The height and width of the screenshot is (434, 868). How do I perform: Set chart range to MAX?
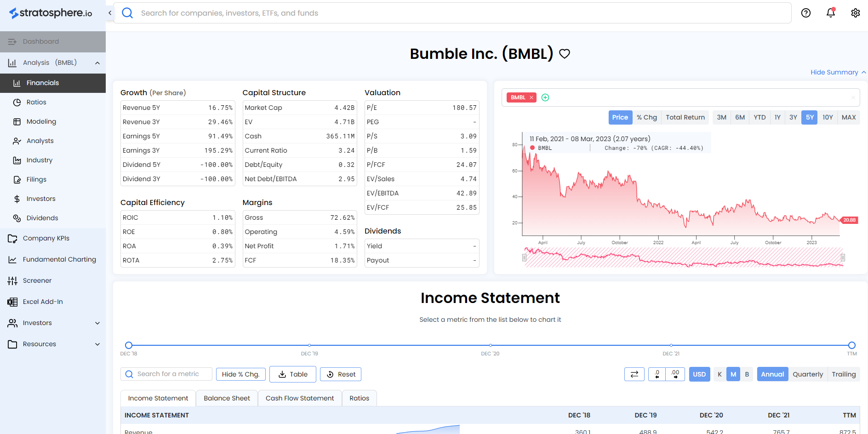pyautogui.click(x=849, y=117)
